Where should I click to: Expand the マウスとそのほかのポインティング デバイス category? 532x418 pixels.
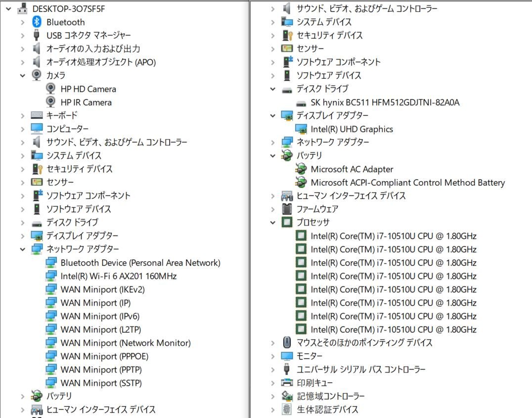(x=273, y=343)
